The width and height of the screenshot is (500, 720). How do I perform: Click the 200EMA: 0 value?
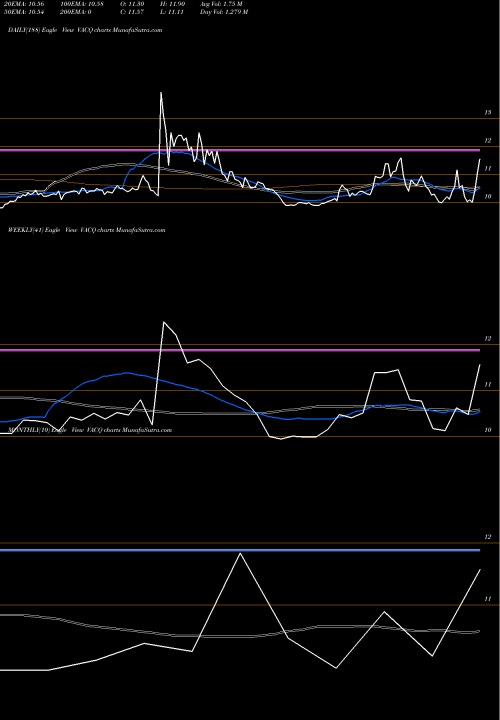pyautogui.click(x=75, y=12)
